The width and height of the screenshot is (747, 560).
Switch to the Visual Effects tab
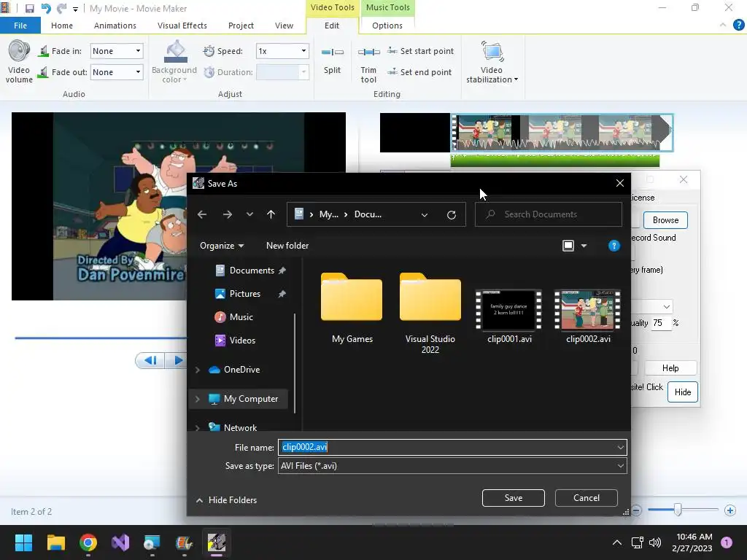tap(182, 26)
